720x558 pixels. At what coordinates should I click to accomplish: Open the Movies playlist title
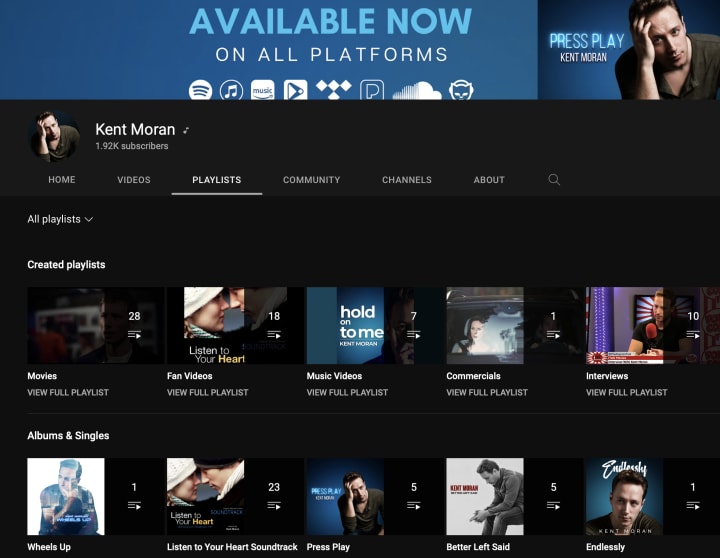(42, 376)
